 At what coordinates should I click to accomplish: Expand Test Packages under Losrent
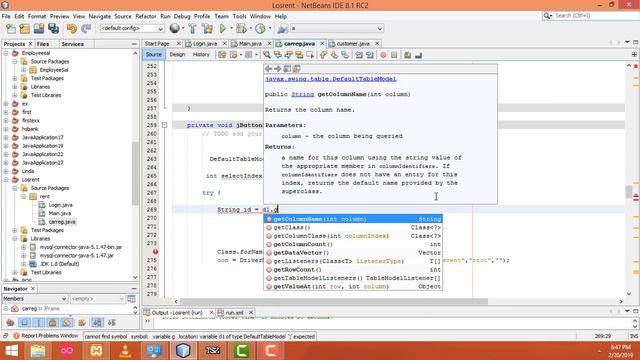click(x=15, y=230)
